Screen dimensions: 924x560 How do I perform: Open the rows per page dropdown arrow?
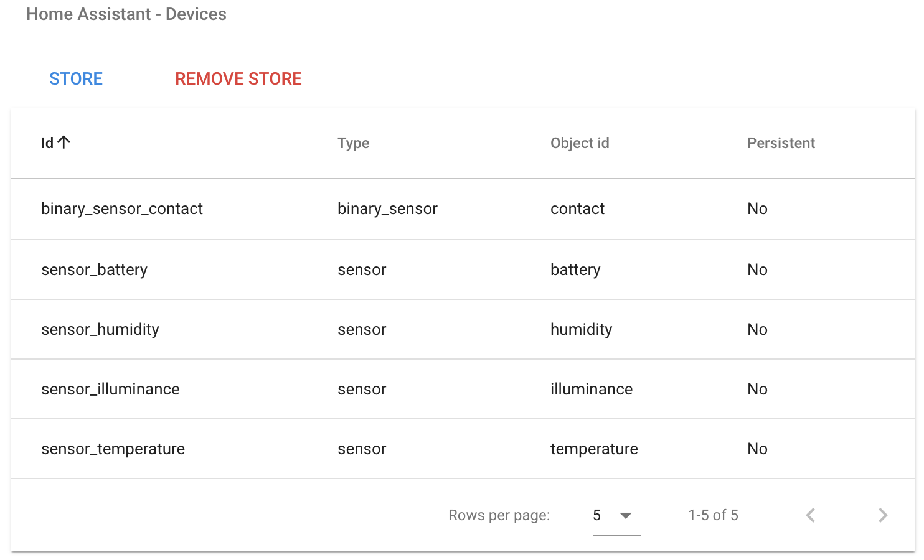(626, 515)
